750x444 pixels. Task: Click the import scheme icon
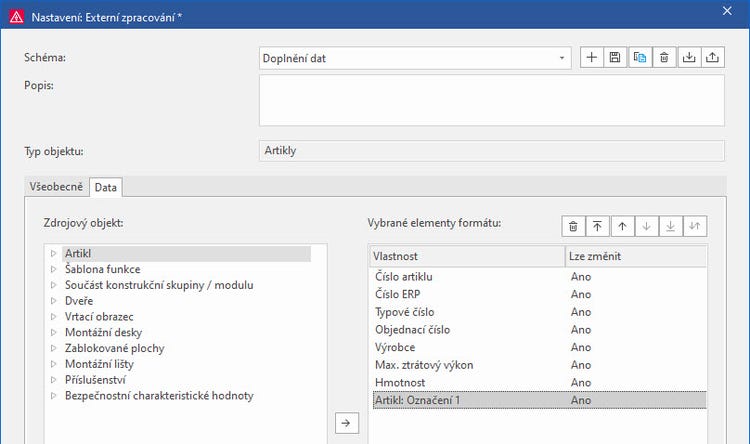(x=688, y=58)
